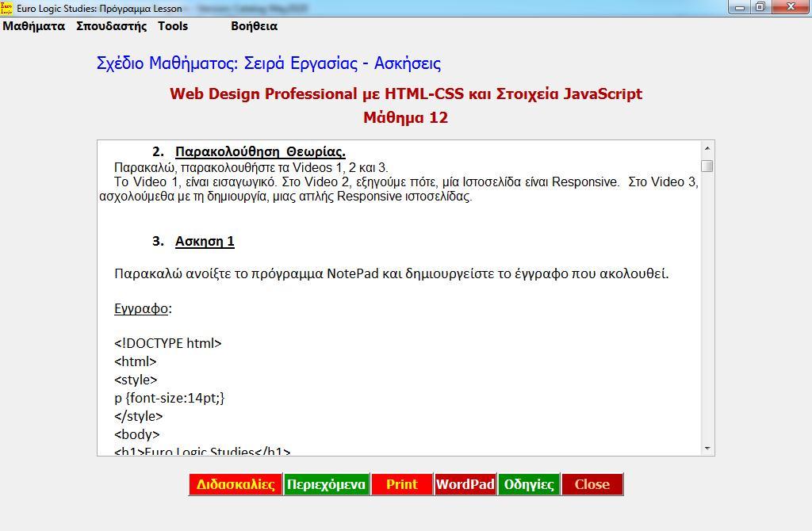
Task: Click the underlined word 'Εγγραφο'
Action: point(141,309)
